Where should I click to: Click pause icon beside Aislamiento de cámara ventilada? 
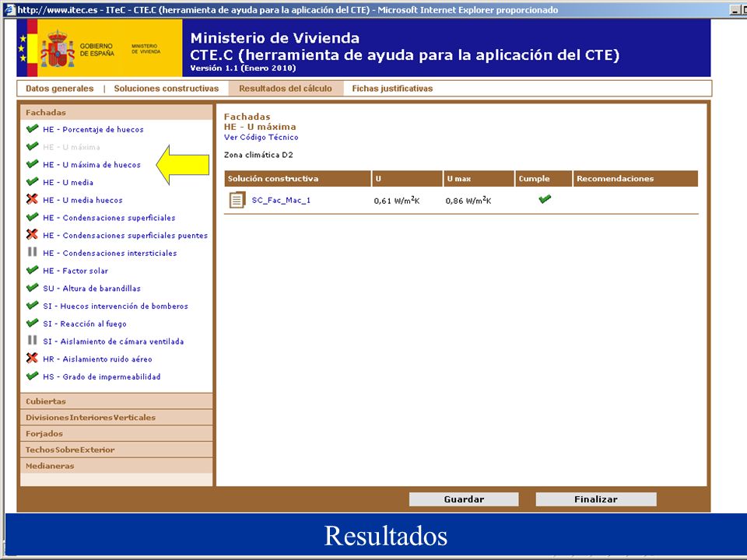pyautogui.click(x=32, y=341)
